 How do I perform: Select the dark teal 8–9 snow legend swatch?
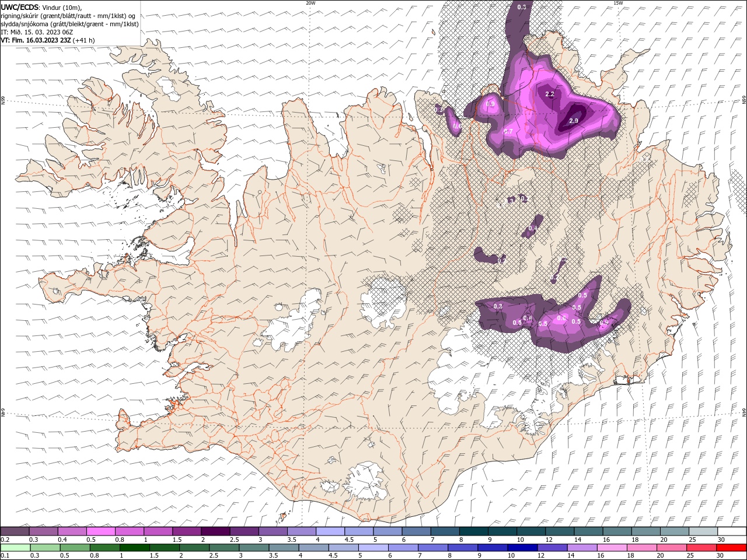pos(473,531)
